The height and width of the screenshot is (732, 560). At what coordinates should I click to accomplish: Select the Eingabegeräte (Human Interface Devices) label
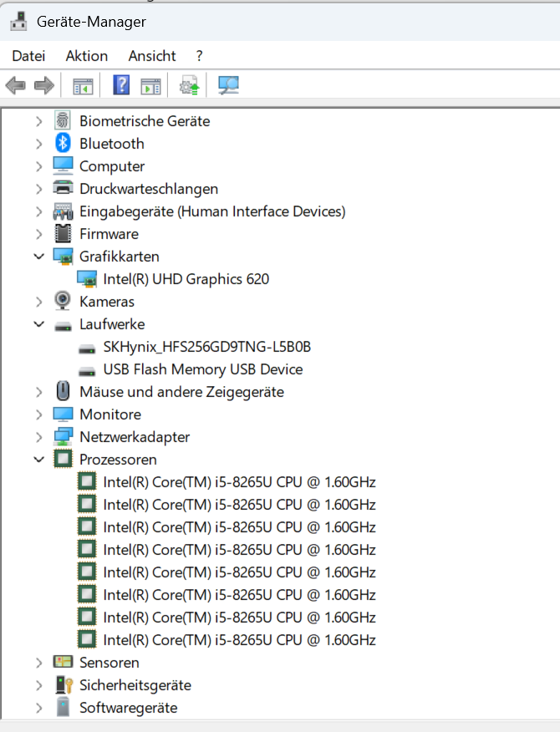(x=212, y=211)
